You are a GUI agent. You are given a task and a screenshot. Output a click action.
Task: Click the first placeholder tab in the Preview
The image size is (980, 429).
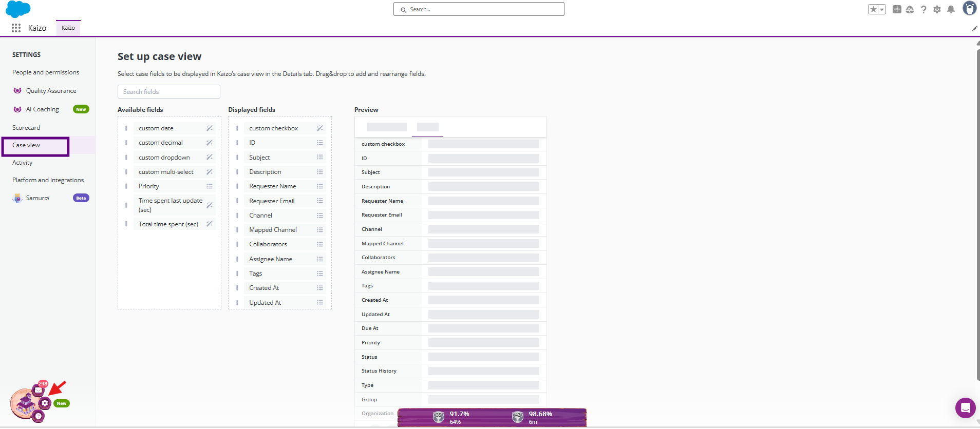387,127
